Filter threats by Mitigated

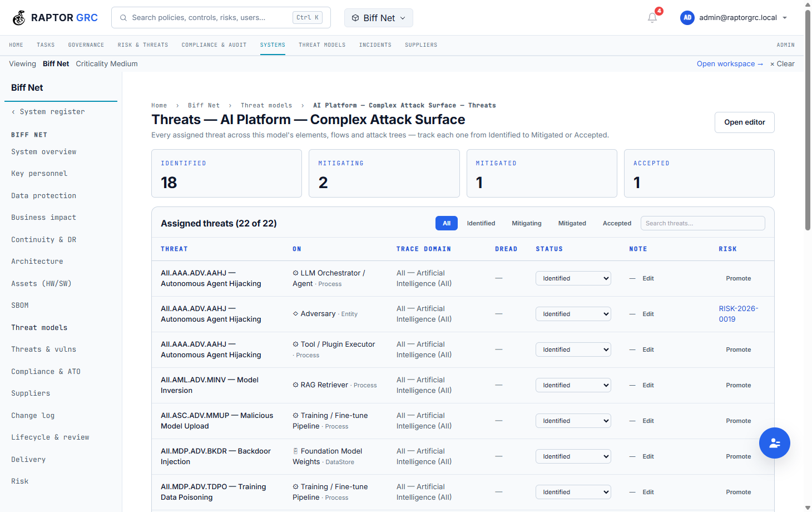[x=572, y=223]
